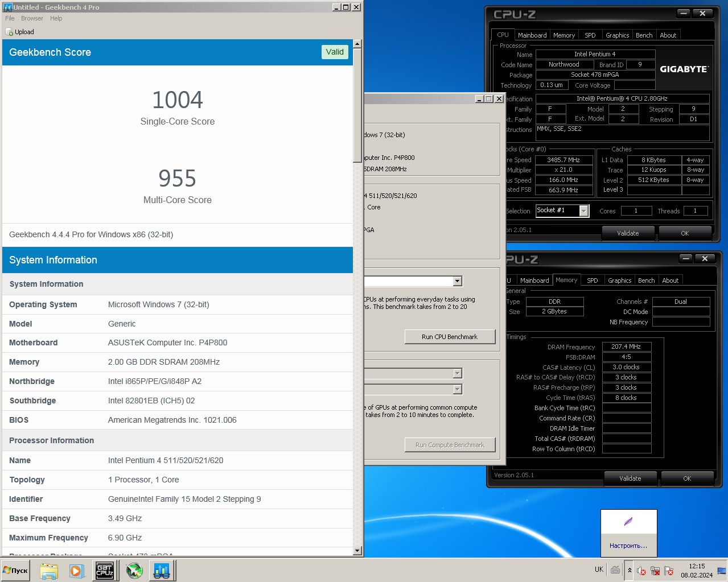
Task: Click the Geekbench taskbar icon
Action: point(162,571)
